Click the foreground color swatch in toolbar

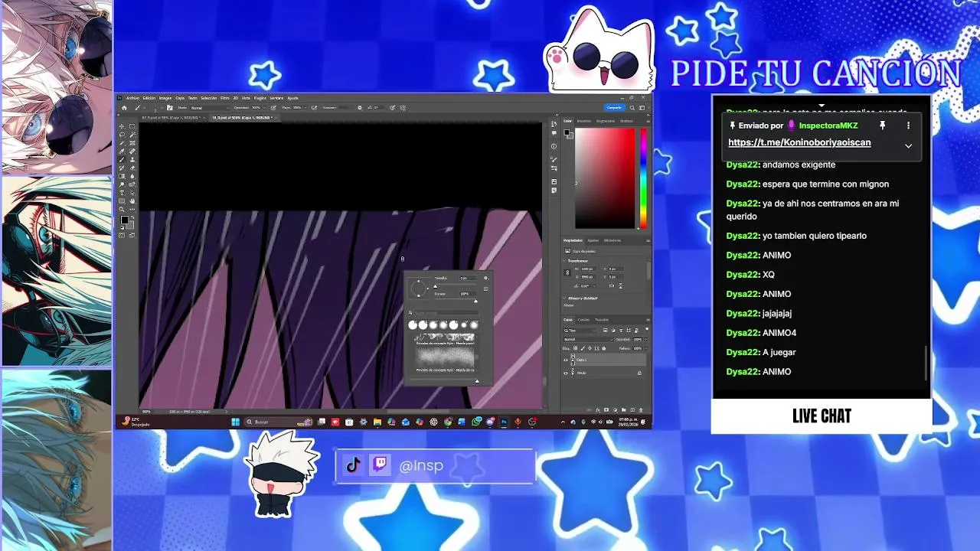tap(125, 220)
